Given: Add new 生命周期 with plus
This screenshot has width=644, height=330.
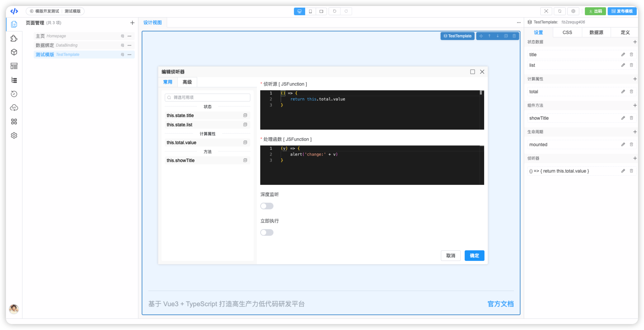Looking at the screenshot, I should (x=635, y=132).
